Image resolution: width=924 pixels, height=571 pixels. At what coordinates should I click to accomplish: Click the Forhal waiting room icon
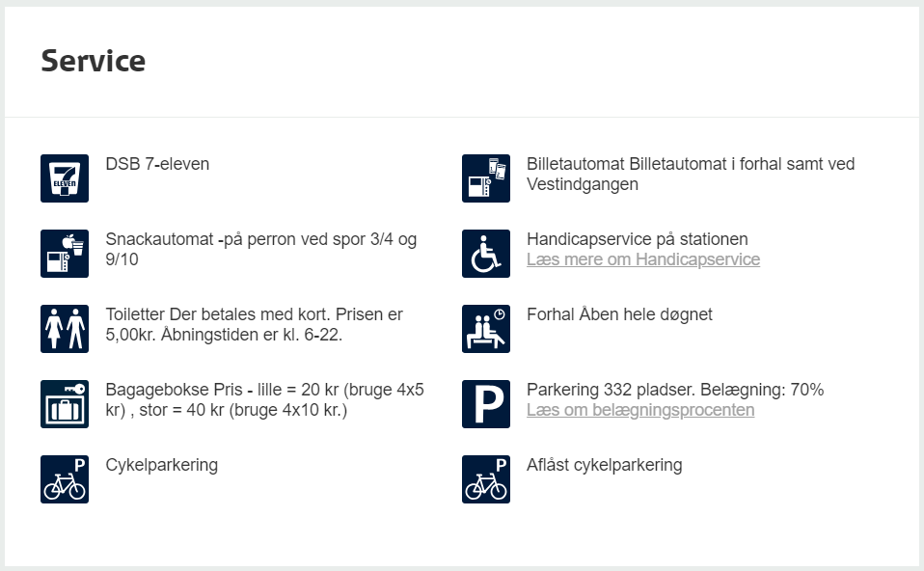485,329
